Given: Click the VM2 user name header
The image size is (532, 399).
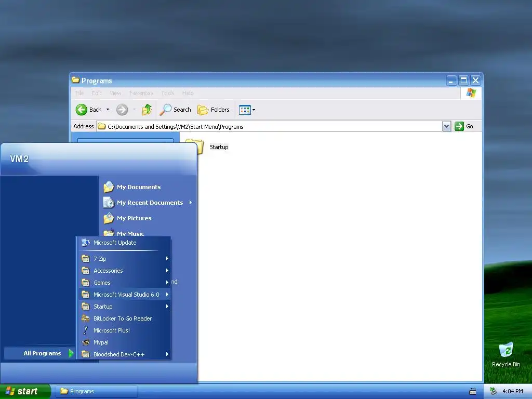Looking at the screenshot, I should (19, 159).
